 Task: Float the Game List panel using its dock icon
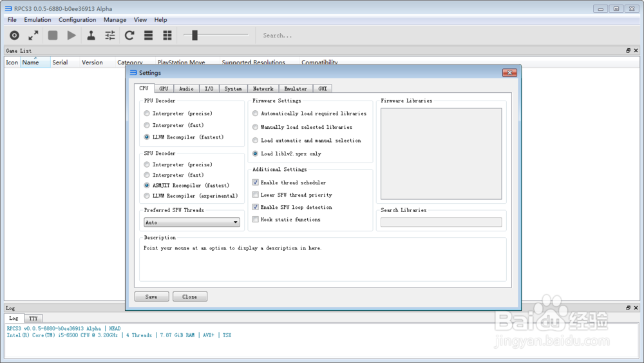[629, 50]
